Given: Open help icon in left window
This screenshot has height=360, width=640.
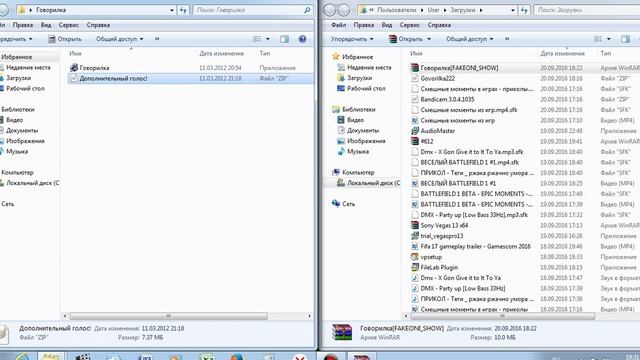Looking at the screenshot, I should [x=302, y=39].
